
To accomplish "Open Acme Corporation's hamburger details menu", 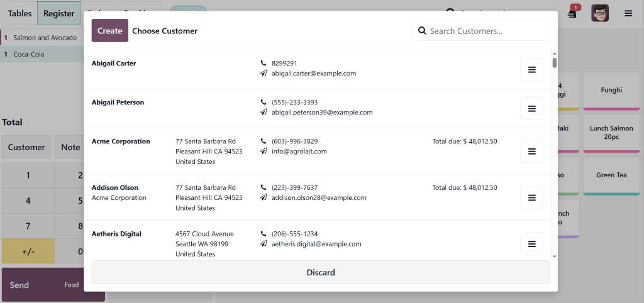I will 531,151.
